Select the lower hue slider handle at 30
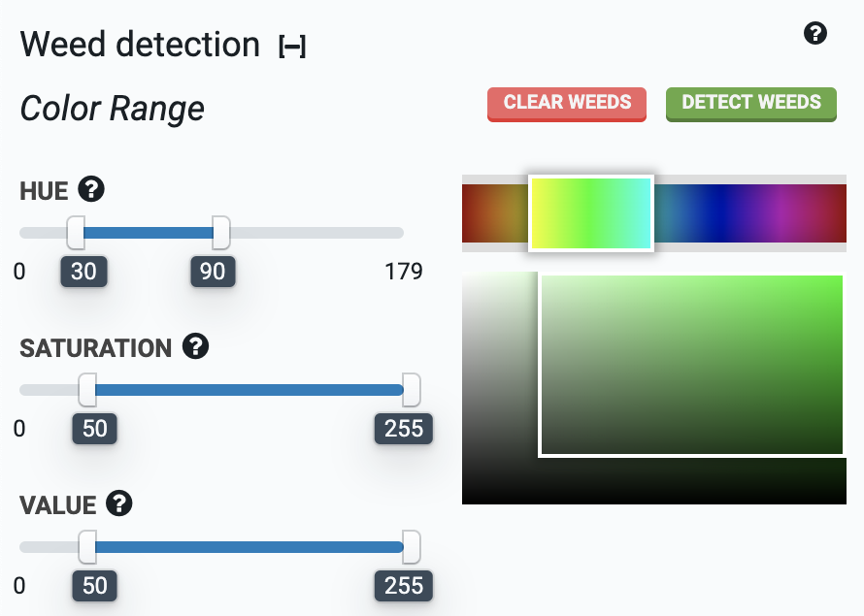The height and width of the screenshot is (616, 864). coord(77,233)
